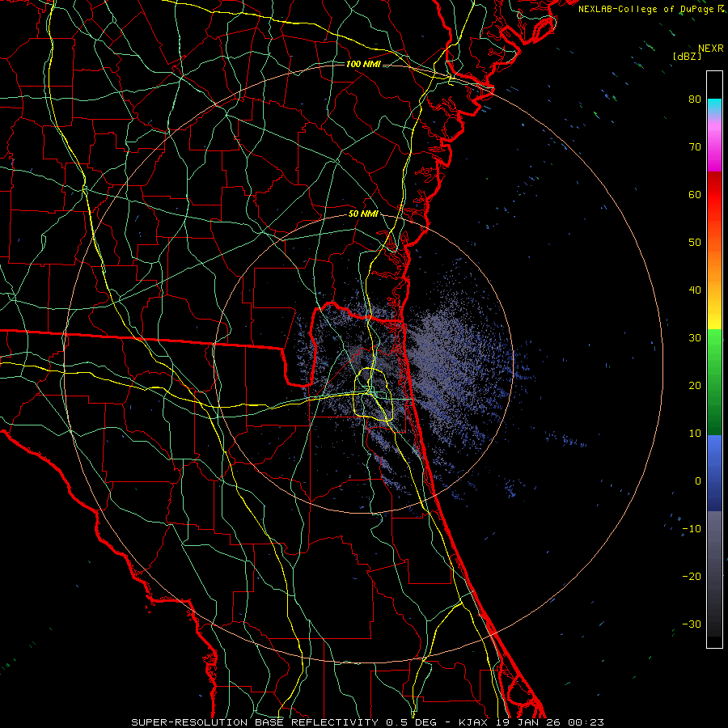
Task: Click the SUPER-RESOLUTION BASE REFLECTIVITY footer text
Action: click(x=255, y=722)
